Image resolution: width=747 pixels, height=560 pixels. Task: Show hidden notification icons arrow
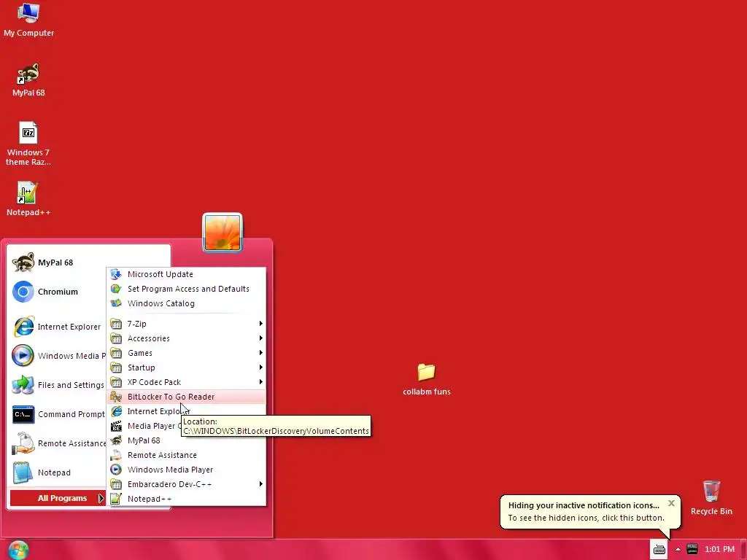point(678,550)
